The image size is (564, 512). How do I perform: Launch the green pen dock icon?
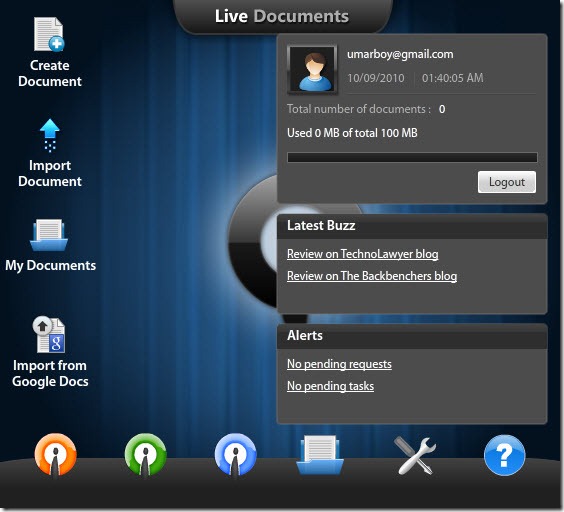145,455
